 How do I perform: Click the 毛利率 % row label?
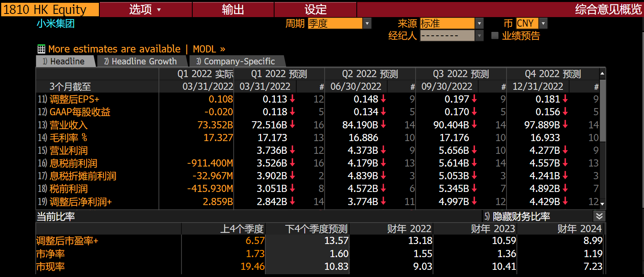pos(68,138)
